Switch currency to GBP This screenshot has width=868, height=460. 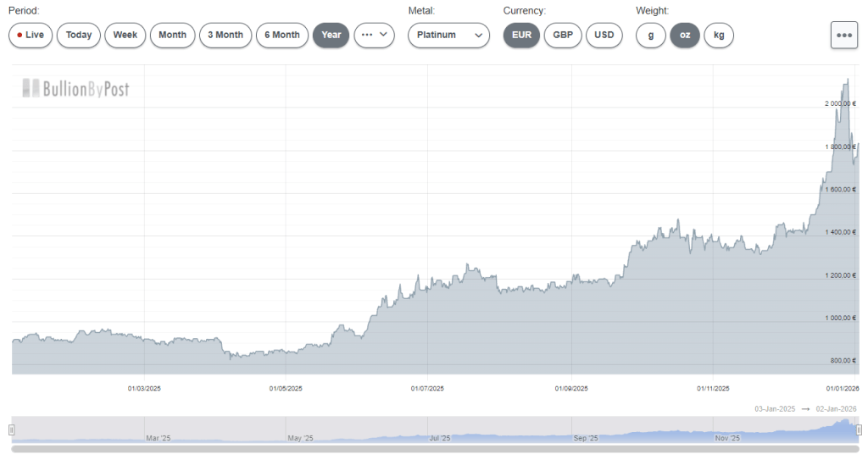point(562,36)
